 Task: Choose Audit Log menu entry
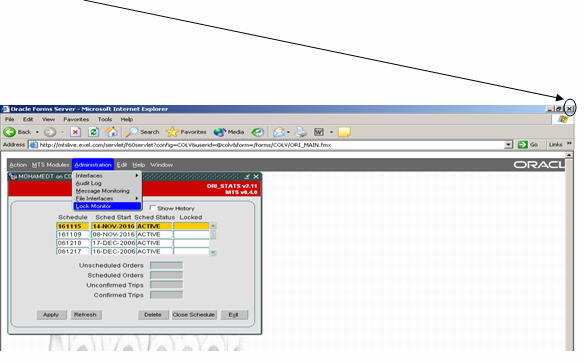coord(88,183)
